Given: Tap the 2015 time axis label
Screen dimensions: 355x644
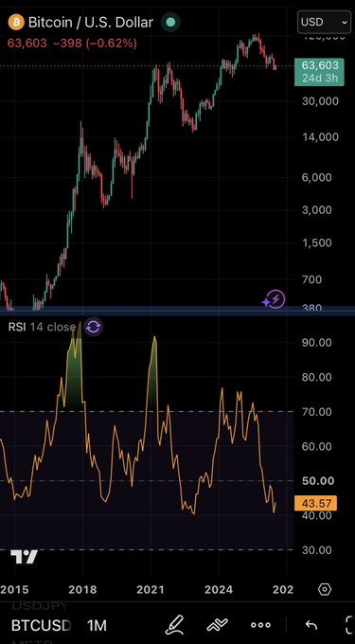Looking at the screenshot, I should point(14,590).
